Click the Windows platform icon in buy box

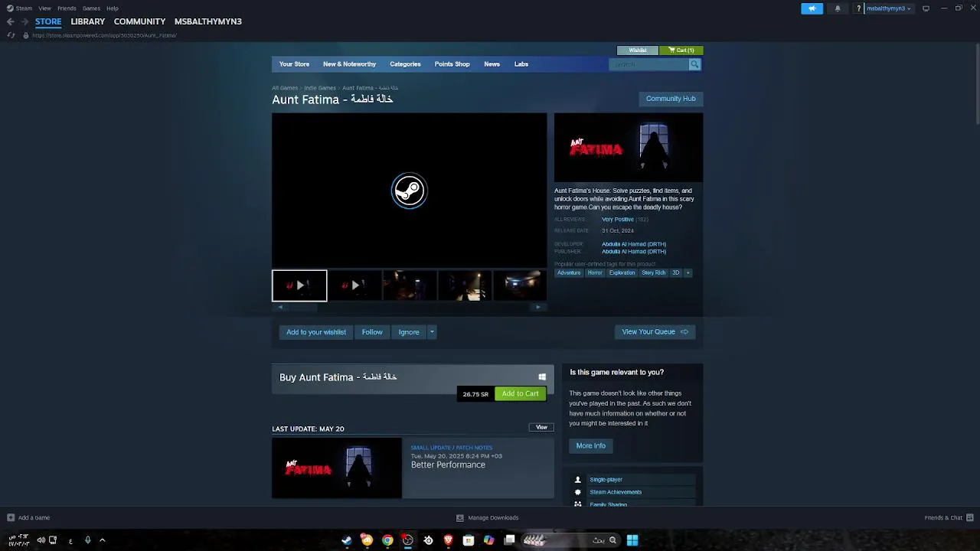click(542, 377)
